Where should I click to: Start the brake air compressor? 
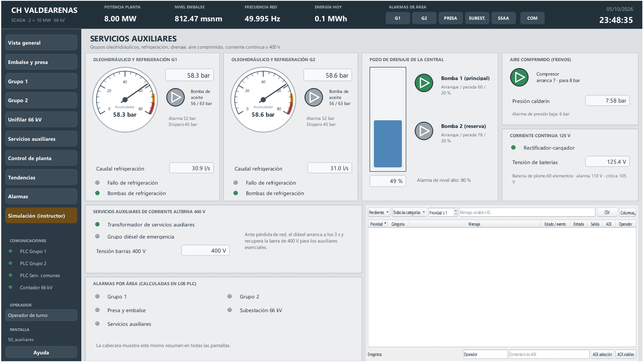(519, 77)
